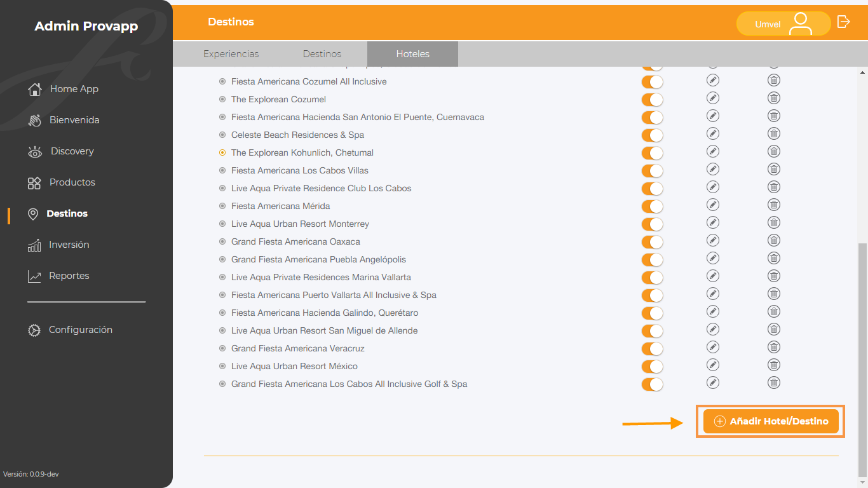Edit Live Aqua Private Residences Marina Vallarta
Viewport: 868px width, 488px height.
(713, 276)
